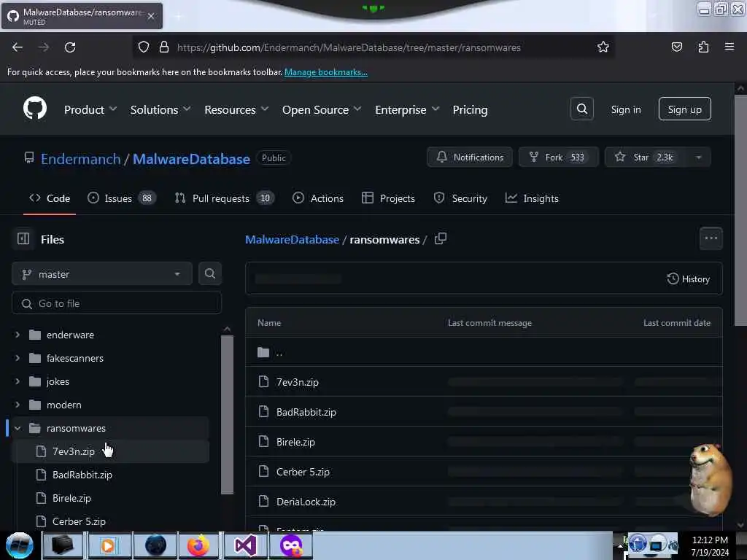
Task: Open Birele.zip in the file list
Action: 295,442
